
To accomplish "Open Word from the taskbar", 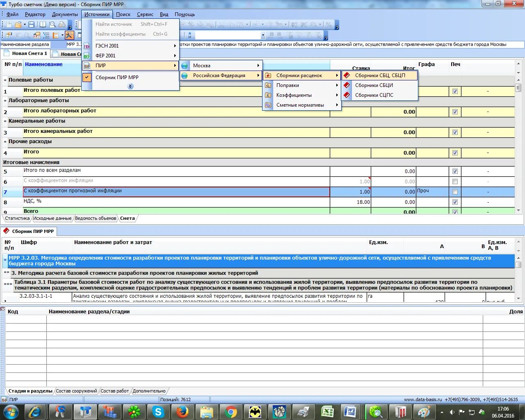I will pos(351,412).
